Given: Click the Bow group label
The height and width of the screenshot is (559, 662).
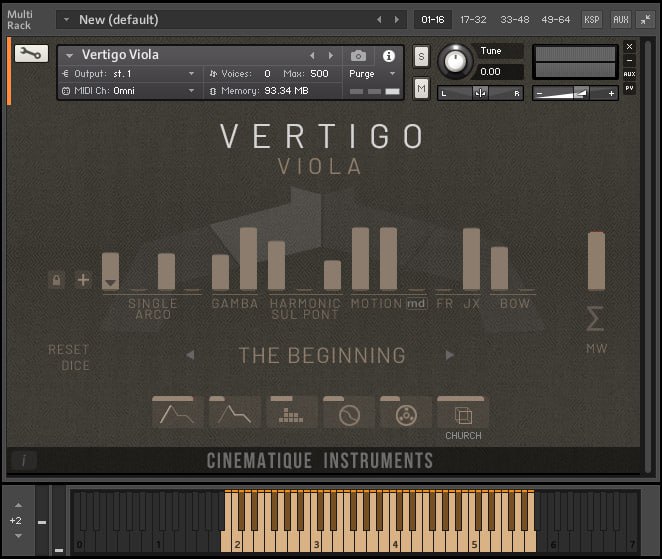Looking at the screenshot, I should coord(514,304).
